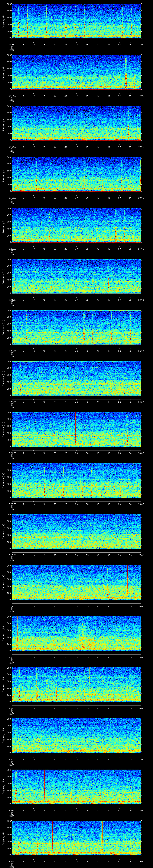Click the '2:30:00' start time label
Screen dimensions: 153x868
point(12,759)
